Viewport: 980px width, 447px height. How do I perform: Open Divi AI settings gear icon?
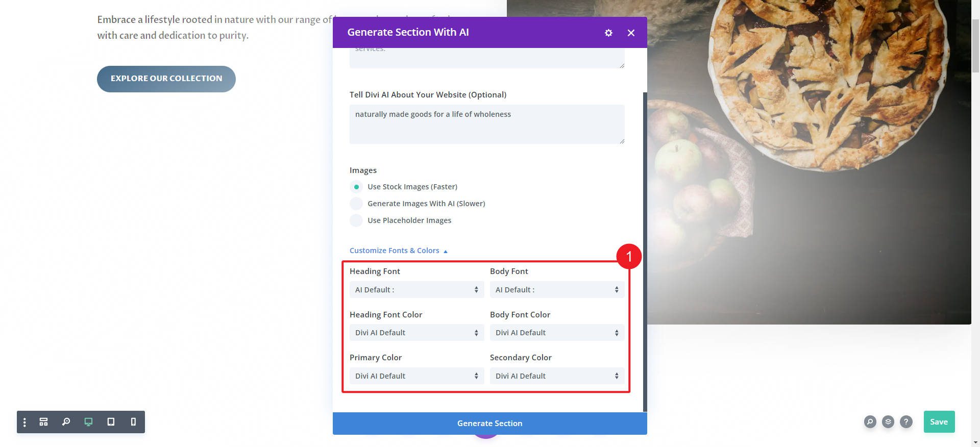(x=608, y=33)
